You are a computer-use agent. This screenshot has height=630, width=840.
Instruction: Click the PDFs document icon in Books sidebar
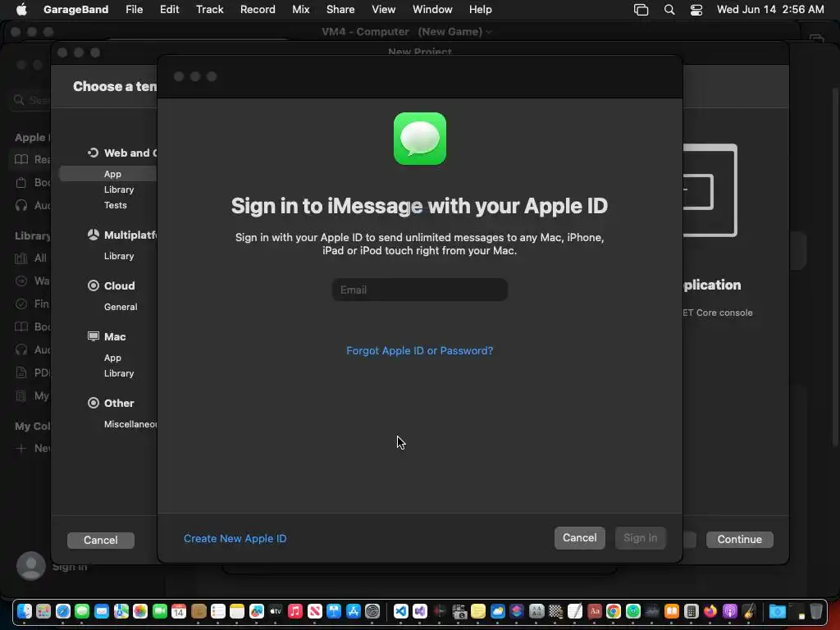pos(21,372)
